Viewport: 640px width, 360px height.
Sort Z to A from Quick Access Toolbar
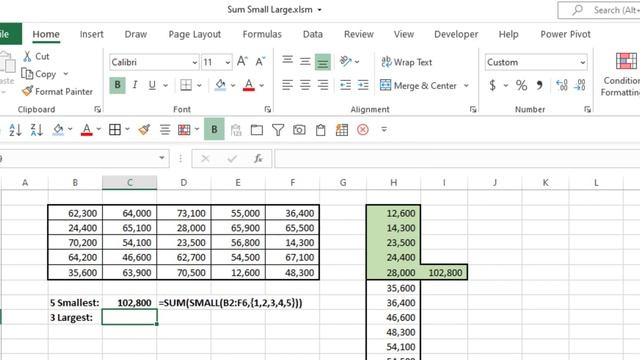(37, 130)
